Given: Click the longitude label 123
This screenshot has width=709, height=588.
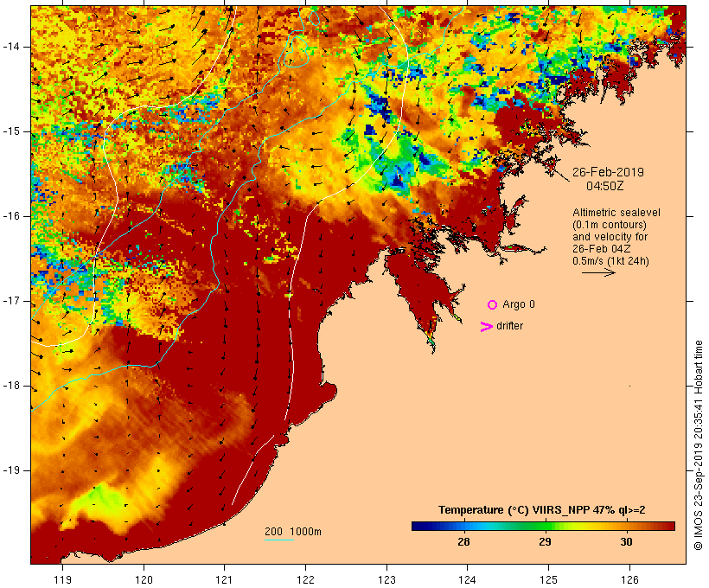Looking at the screenshot, I should tap(386, 580).
